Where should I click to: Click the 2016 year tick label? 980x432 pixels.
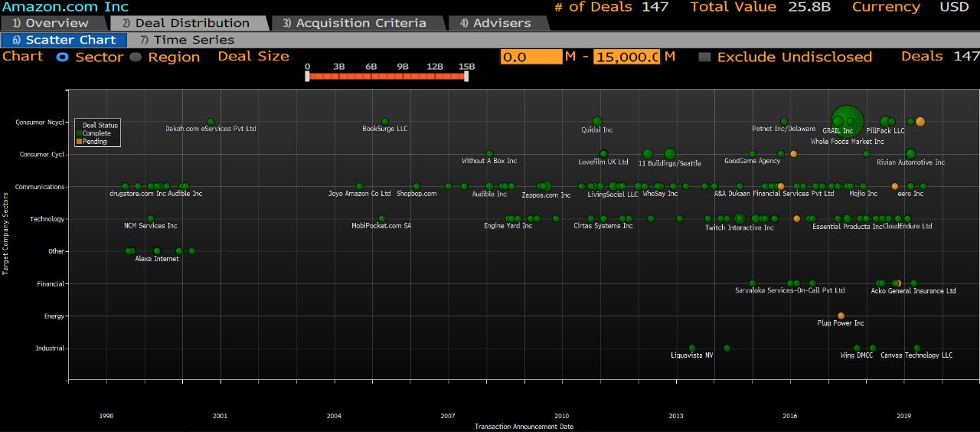point(789,416)
